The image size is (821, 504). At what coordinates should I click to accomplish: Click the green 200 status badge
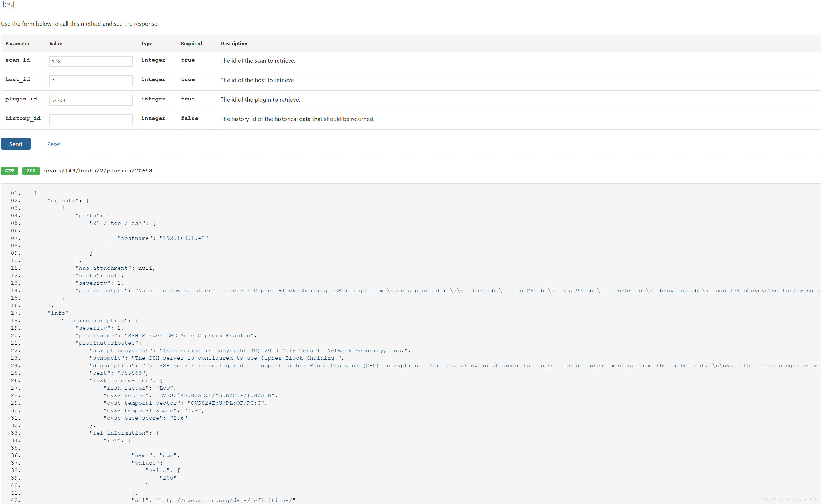pos(31,171)
